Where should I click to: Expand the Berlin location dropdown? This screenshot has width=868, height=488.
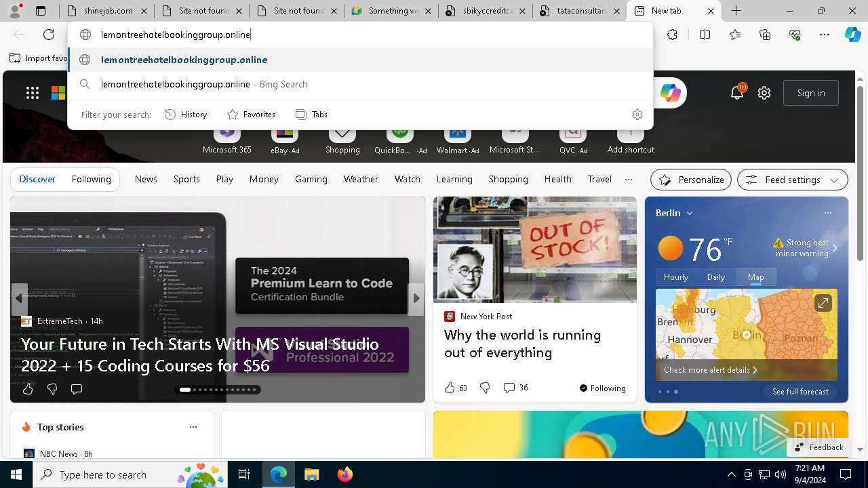click(690, 213)
